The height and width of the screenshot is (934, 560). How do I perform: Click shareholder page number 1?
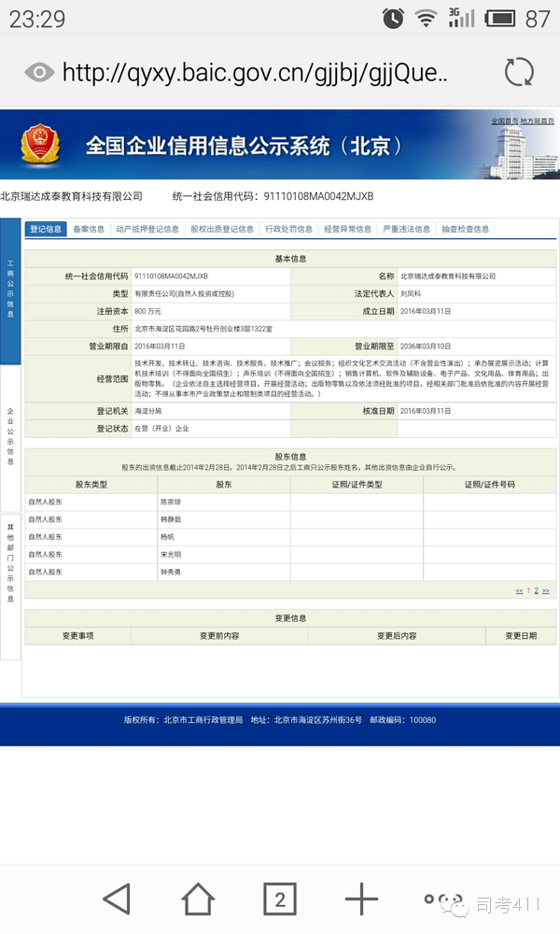pyautogui.click(x=528, y=591)
